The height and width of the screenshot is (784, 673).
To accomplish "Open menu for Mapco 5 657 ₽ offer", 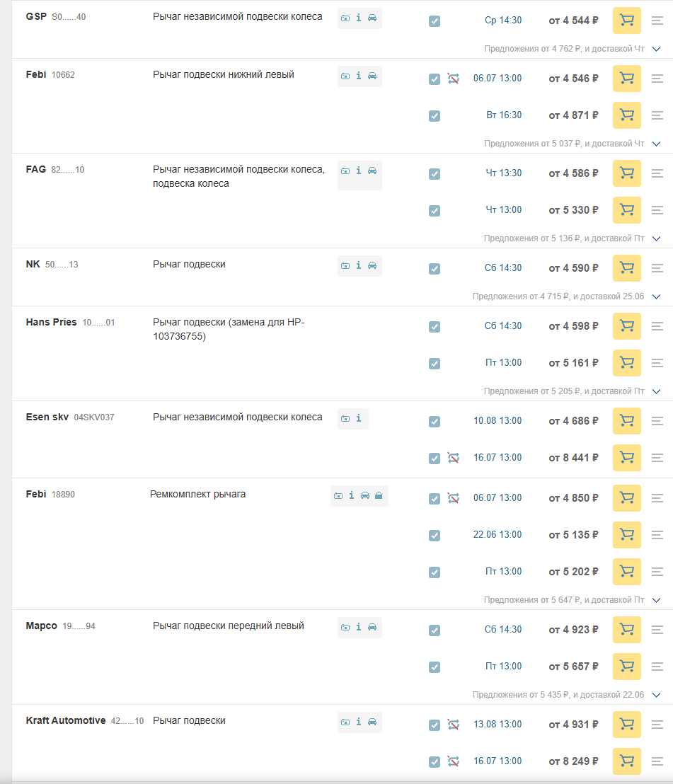I will pos(657,667).
